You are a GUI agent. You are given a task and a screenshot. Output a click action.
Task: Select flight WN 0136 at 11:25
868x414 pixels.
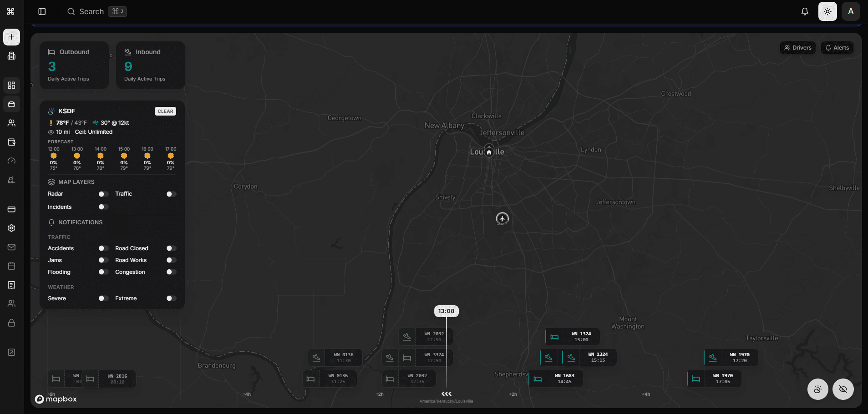(x=330, y=379)
